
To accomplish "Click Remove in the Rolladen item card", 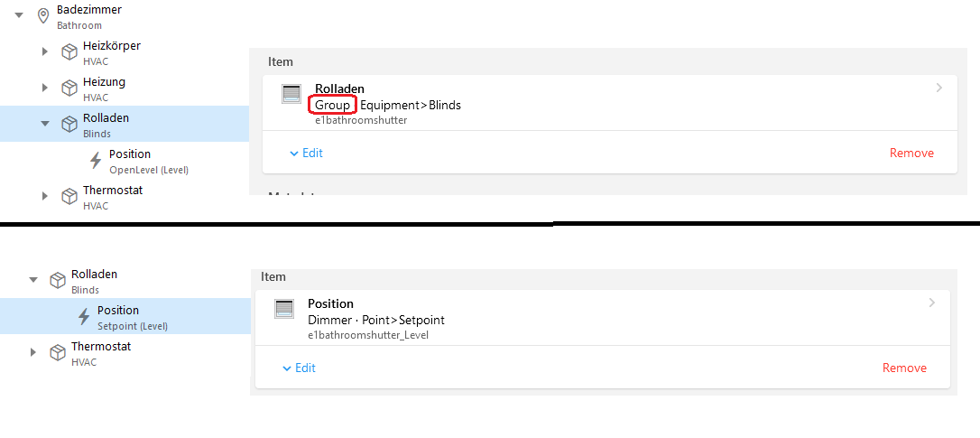I will pyautogui.click(x=911, y=153).
